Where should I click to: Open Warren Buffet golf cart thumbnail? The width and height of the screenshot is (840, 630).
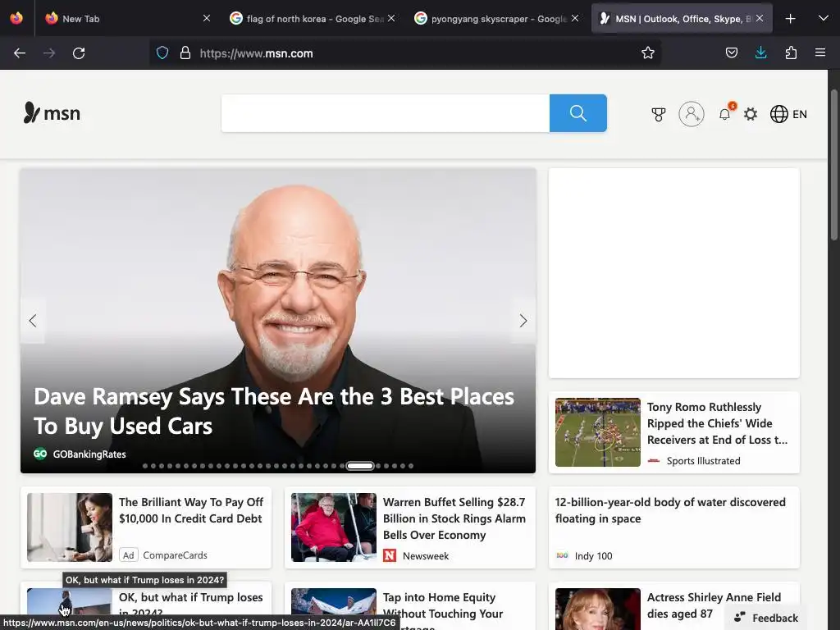tap(334, 527)
